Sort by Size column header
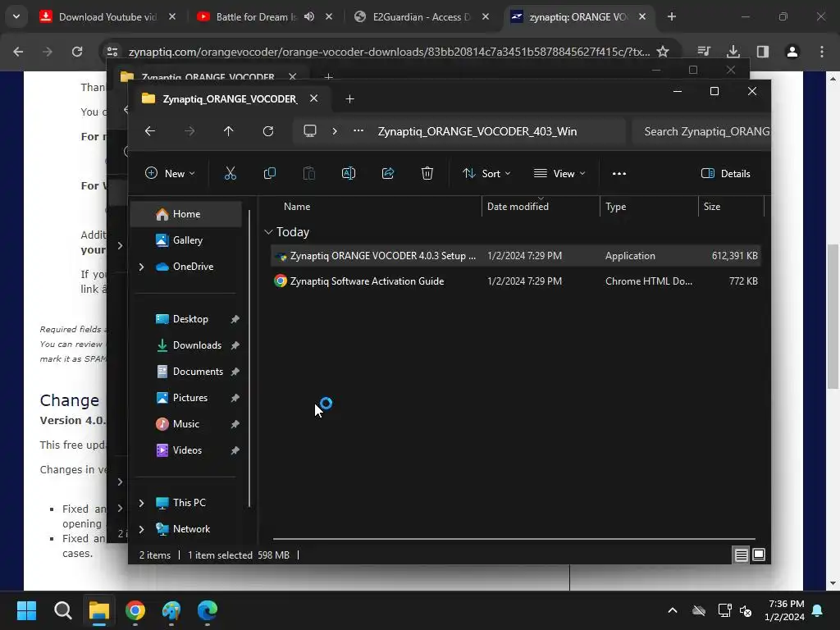Viewport: 840px width, 630px height. (x=711, y=206)
